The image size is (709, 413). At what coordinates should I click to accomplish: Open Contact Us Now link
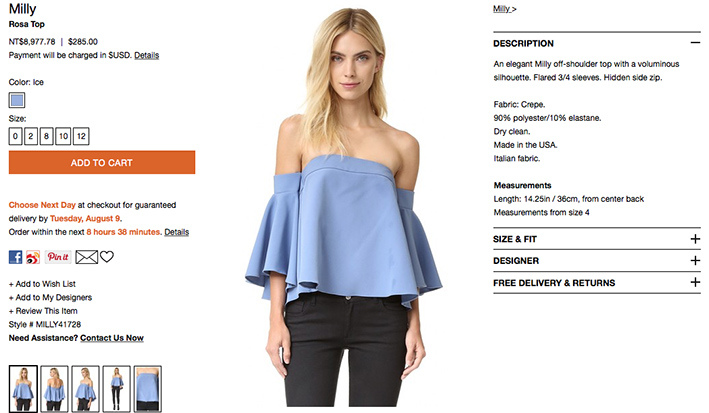112,338
